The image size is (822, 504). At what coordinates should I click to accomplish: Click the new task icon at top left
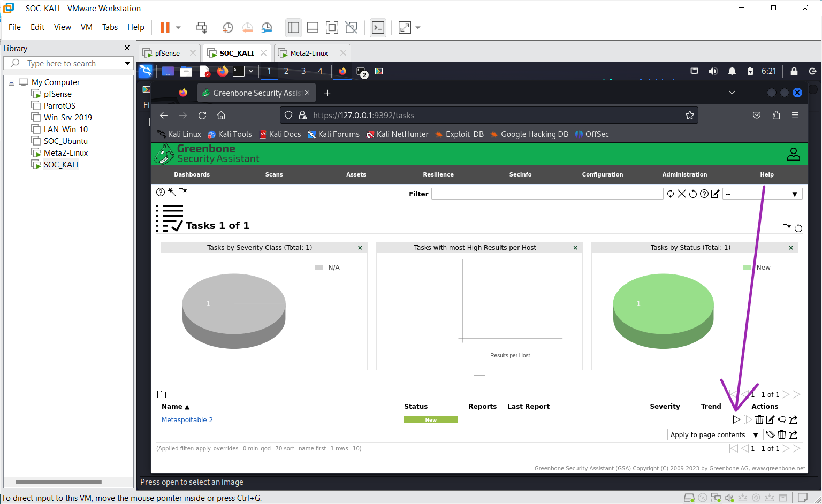(182, 192)
